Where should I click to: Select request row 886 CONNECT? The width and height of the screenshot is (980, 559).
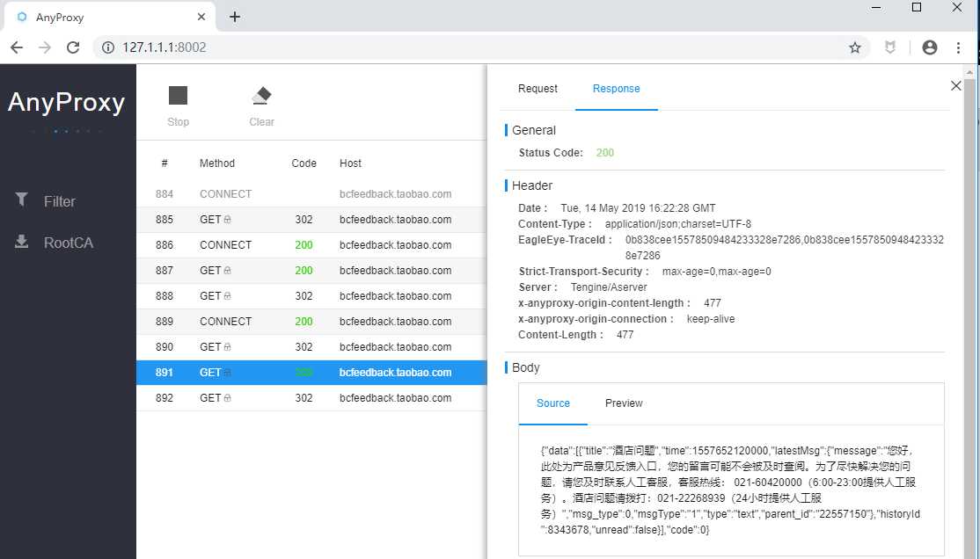(311, 245)
